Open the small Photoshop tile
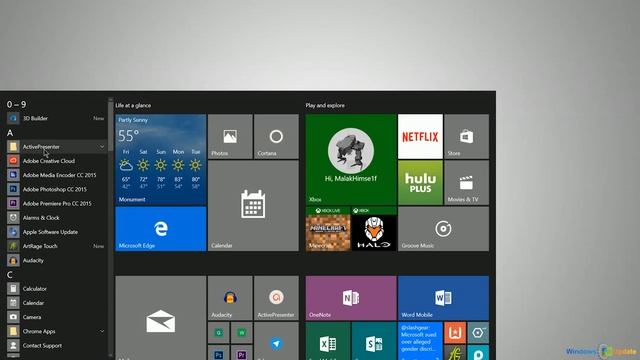Image resolution: width=640 pixels, height=360 pixels. coord(219,353)
